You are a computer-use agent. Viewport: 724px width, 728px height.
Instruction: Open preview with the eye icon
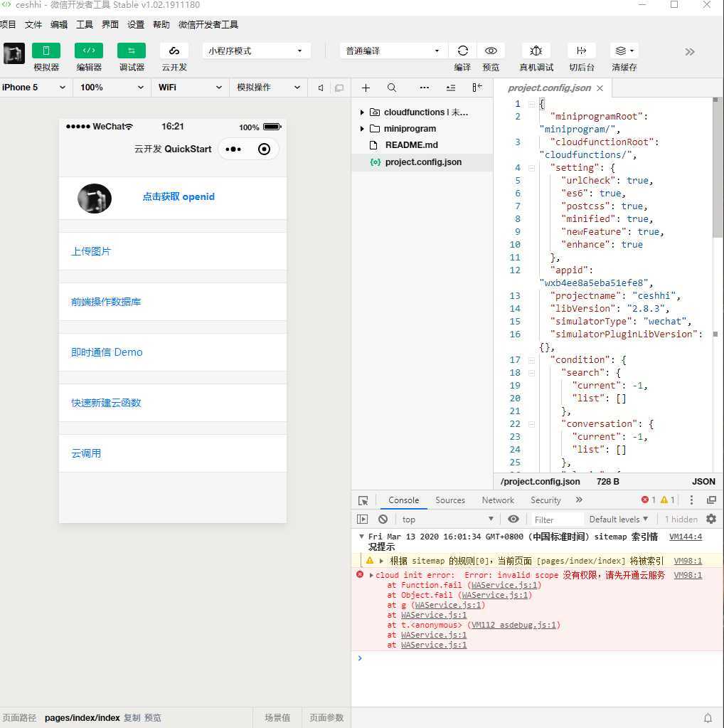(x=491, y=51)
